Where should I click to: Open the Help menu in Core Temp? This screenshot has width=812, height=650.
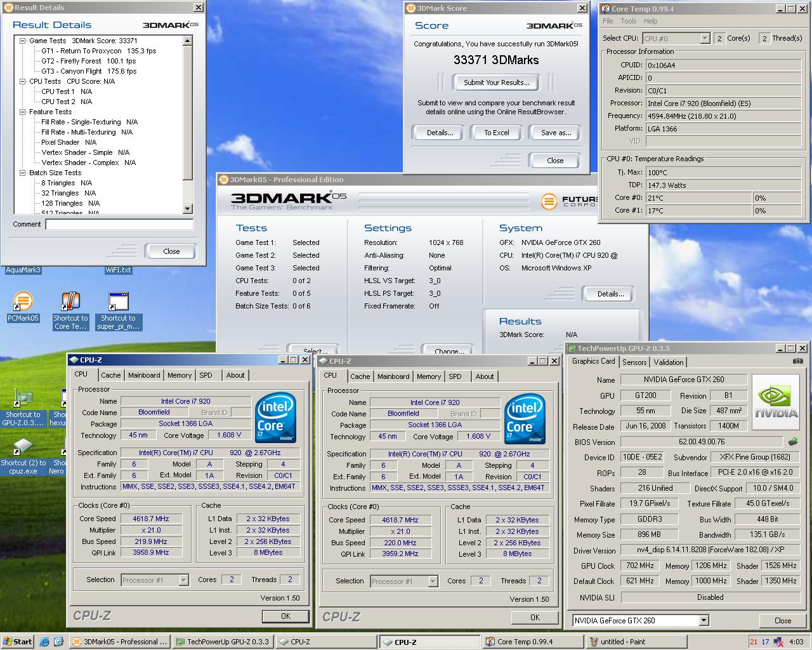(650, 21)
